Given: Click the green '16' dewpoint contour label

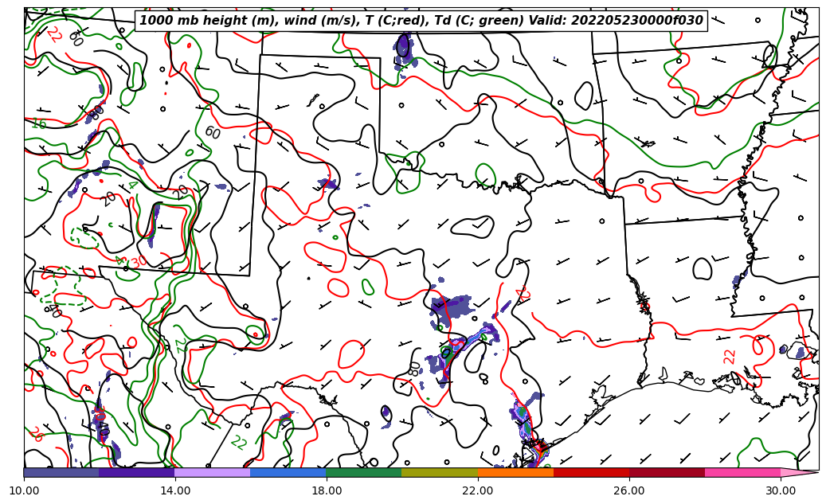Looking at the screenshot, I should [39, 123].
